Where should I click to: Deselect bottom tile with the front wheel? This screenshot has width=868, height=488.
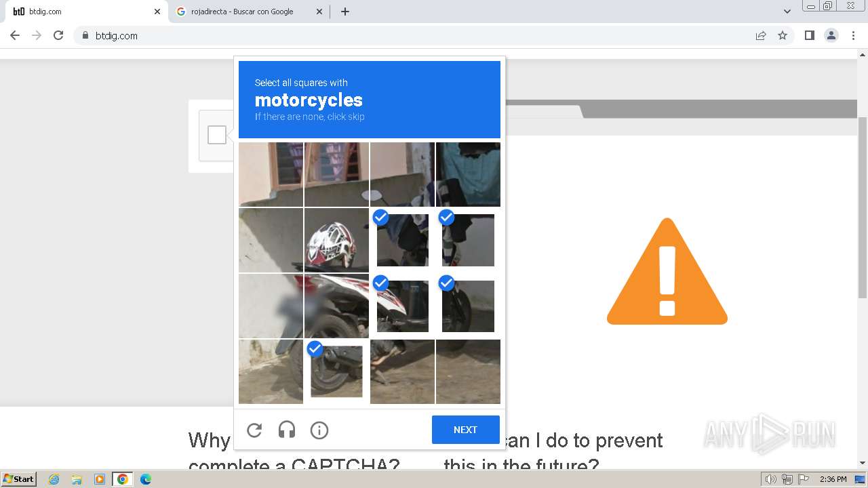336,371
